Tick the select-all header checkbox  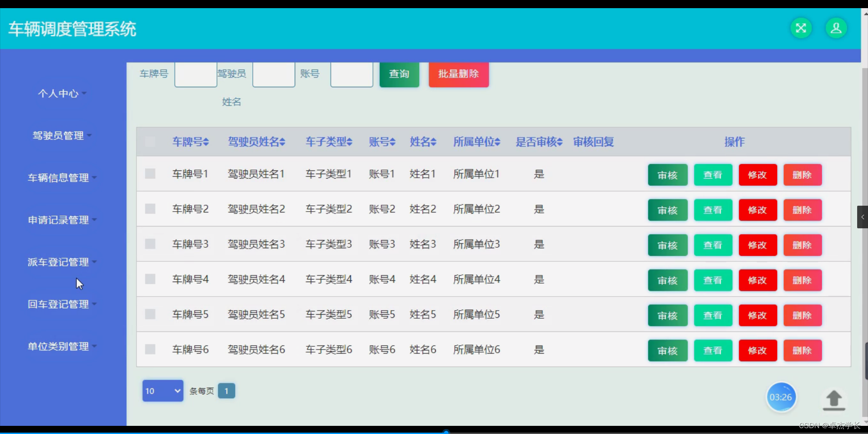click(150, 142)
